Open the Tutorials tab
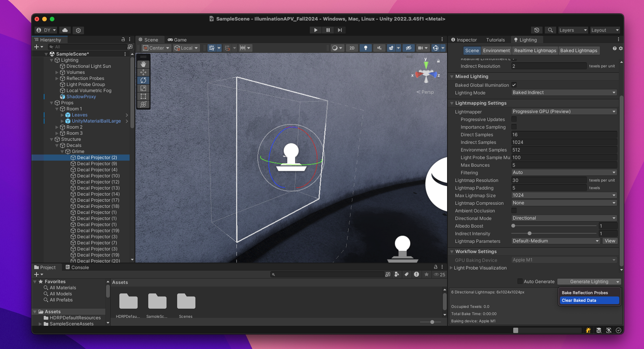This screenshot has height=349, width=644. coord(495,40)
